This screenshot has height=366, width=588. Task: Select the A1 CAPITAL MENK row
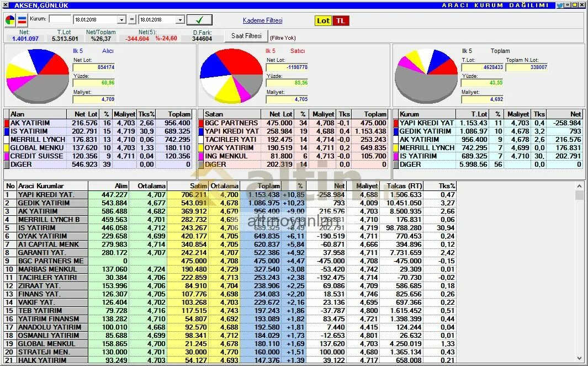[230, 245]
